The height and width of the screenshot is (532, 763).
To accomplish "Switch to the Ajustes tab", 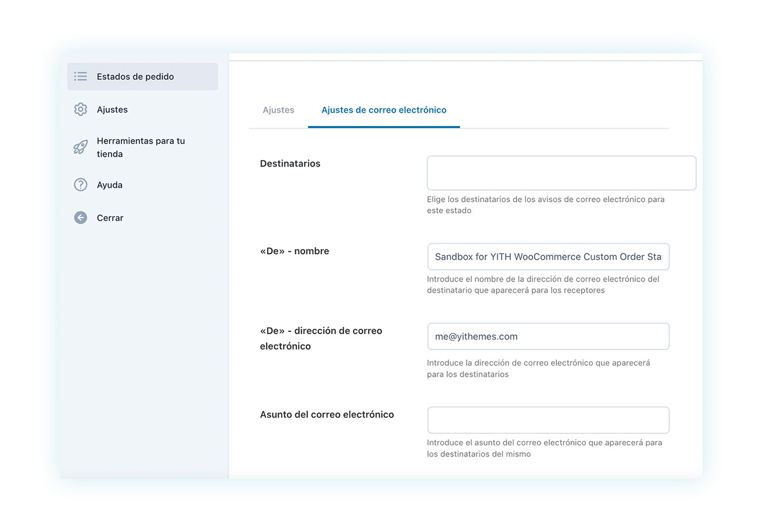I will (278, 110).
